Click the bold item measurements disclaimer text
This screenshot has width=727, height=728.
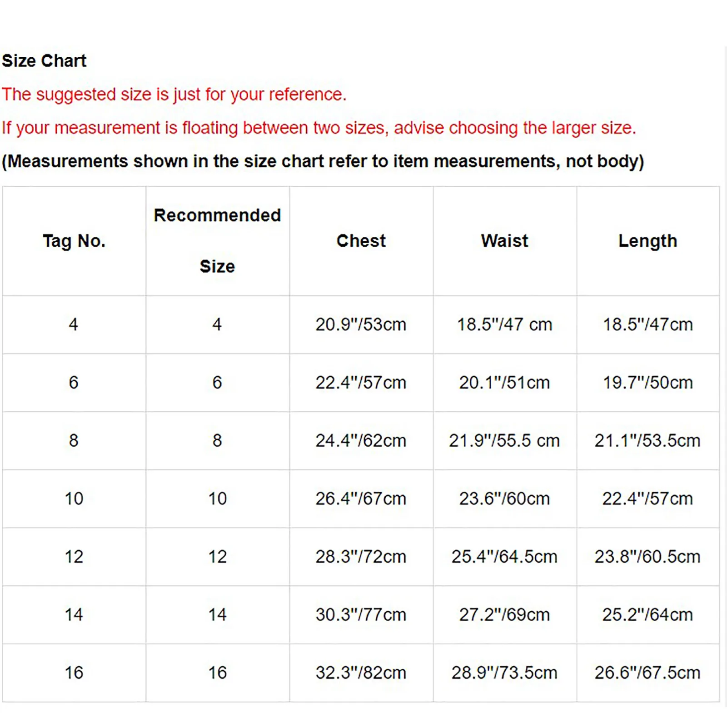tap(323, 161)
